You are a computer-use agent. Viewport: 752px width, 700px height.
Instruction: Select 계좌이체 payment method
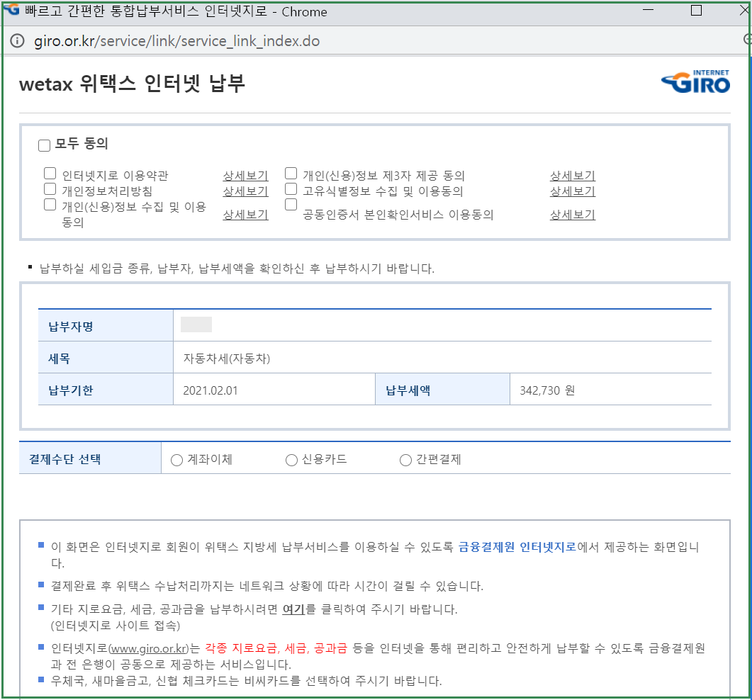tap(177, 461)
